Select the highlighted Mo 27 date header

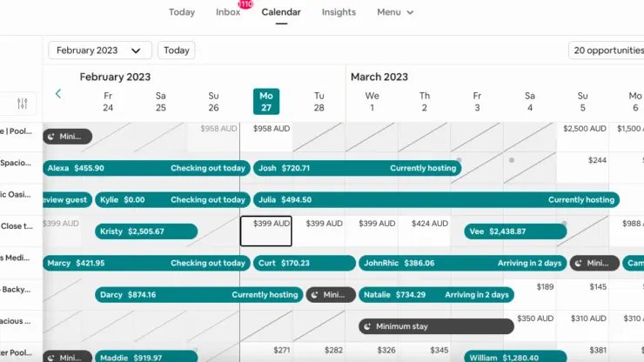(x=266, y=102)
